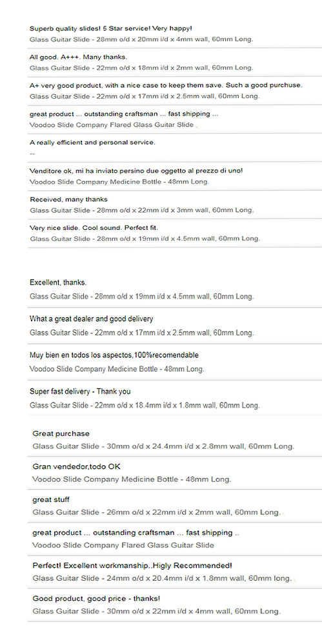
Task: Open the 26mm o/d x 22mm i/d listing
Action: tap(157, 512)
